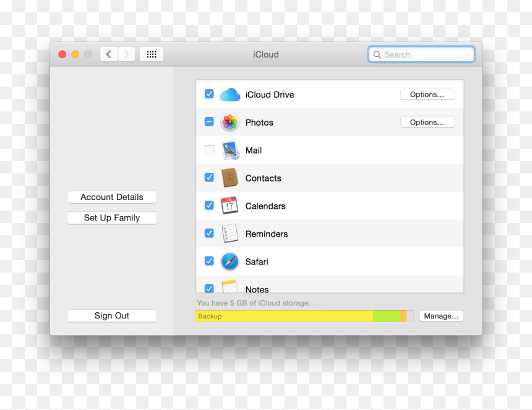The image size is (532, 410).
Task: Go back with the left chevron button
Action: click(x=109, y=55)
